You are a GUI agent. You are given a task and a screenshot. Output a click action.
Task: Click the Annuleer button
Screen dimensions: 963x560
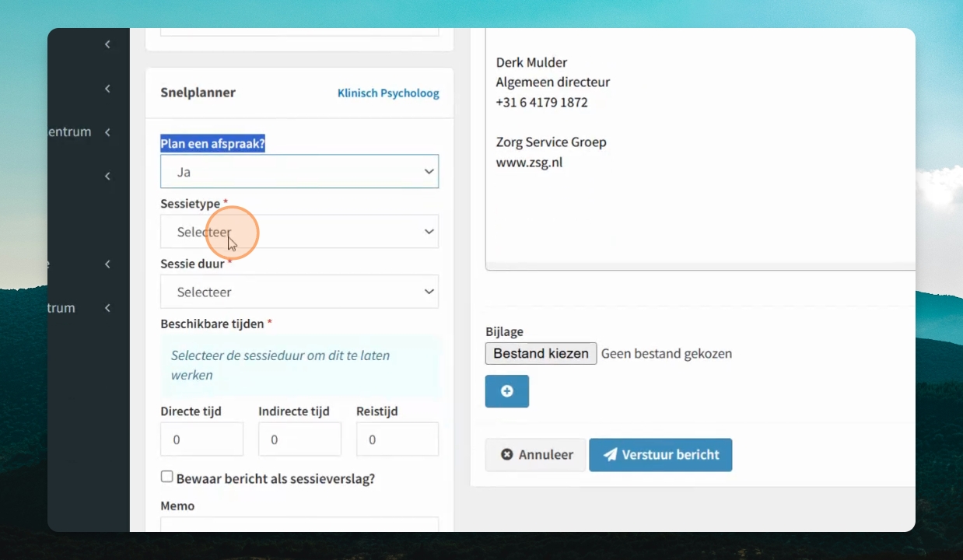535,455
